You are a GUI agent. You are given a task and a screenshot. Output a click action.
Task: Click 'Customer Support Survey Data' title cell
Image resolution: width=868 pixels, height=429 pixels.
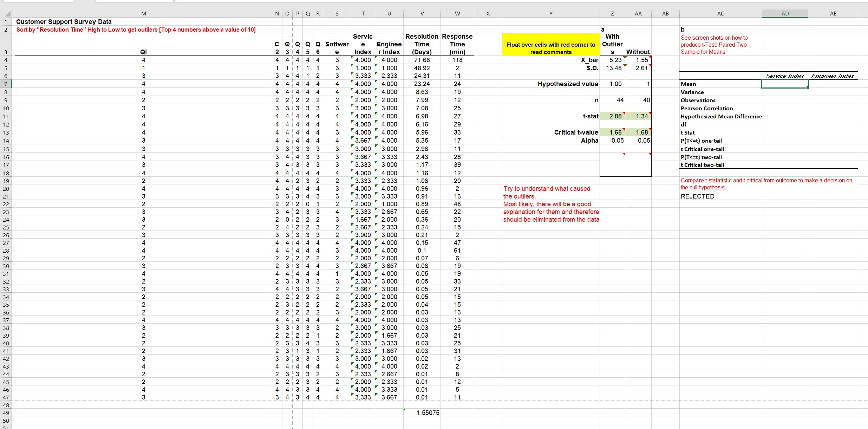[x=64, y=22]
